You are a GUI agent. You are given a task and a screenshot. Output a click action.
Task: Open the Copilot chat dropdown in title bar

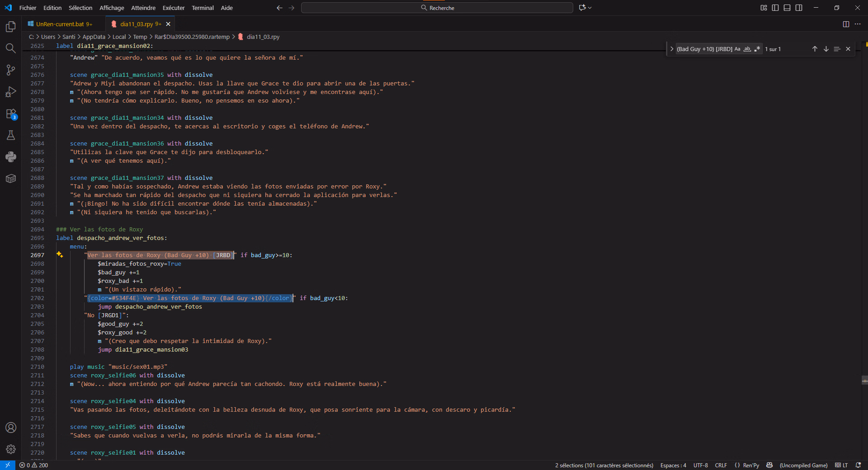click(x=590, y=8)
